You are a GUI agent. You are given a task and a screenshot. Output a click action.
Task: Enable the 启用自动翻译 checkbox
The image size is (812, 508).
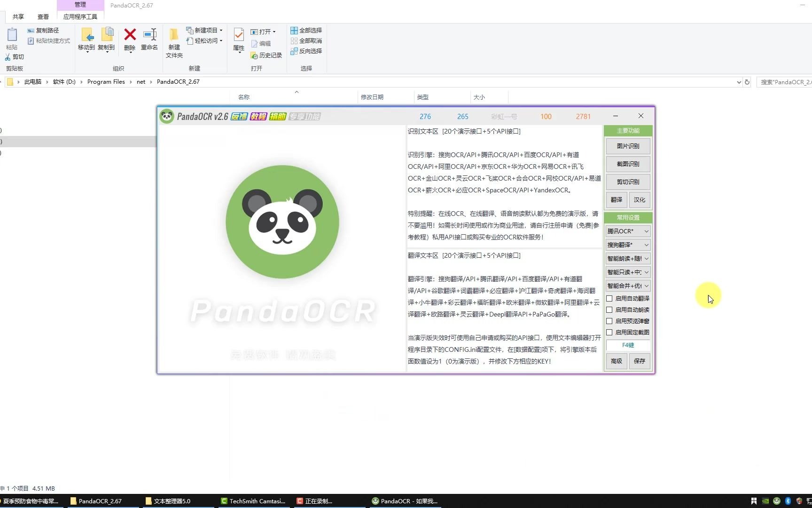coord(609,299)
